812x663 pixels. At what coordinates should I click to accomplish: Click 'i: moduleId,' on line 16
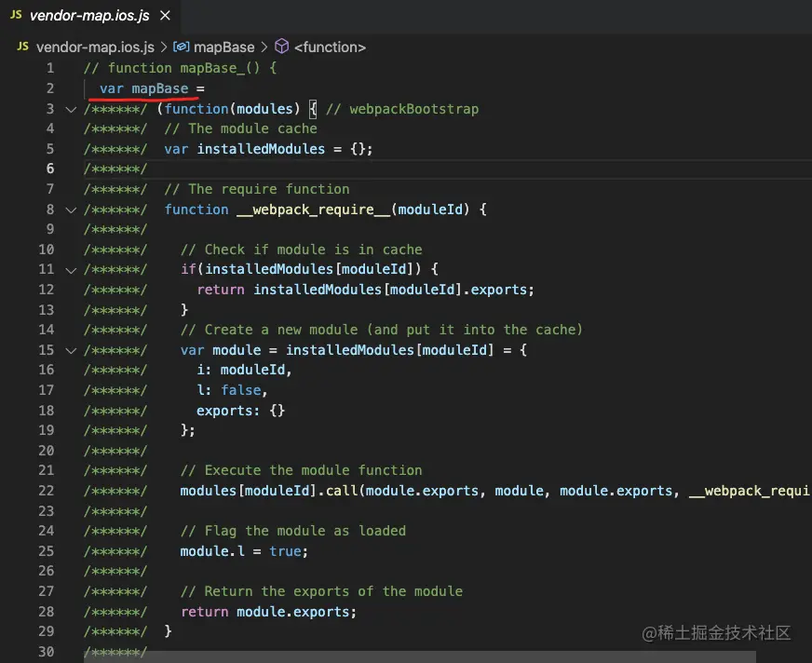pyautogui.click(x=244, y=370)
